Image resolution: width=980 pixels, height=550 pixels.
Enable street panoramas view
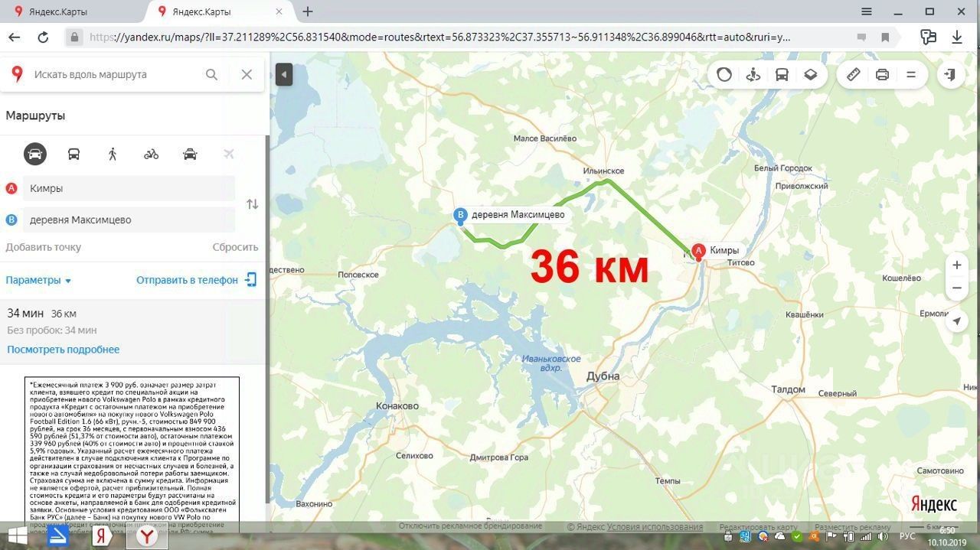(x=753, y=74)
